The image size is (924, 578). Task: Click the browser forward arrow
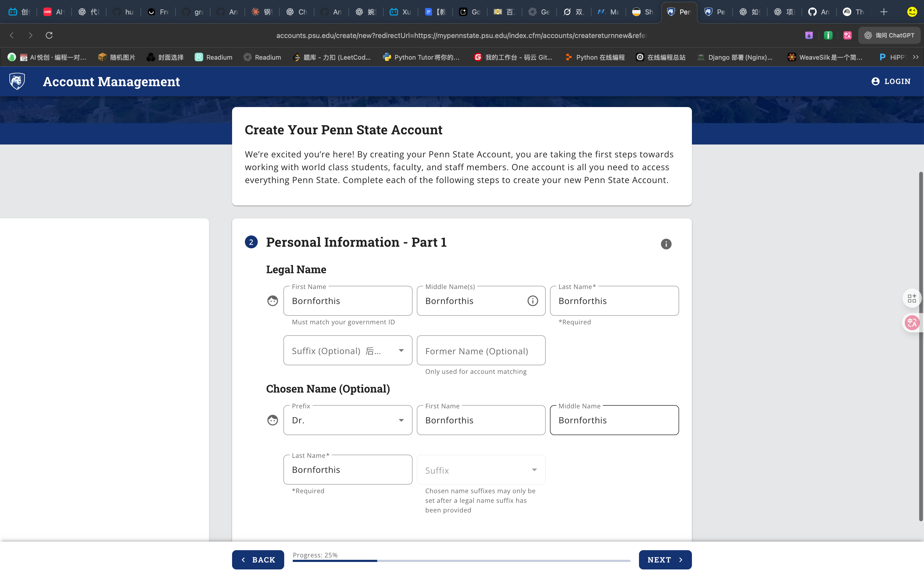click(x=30, y=35)
